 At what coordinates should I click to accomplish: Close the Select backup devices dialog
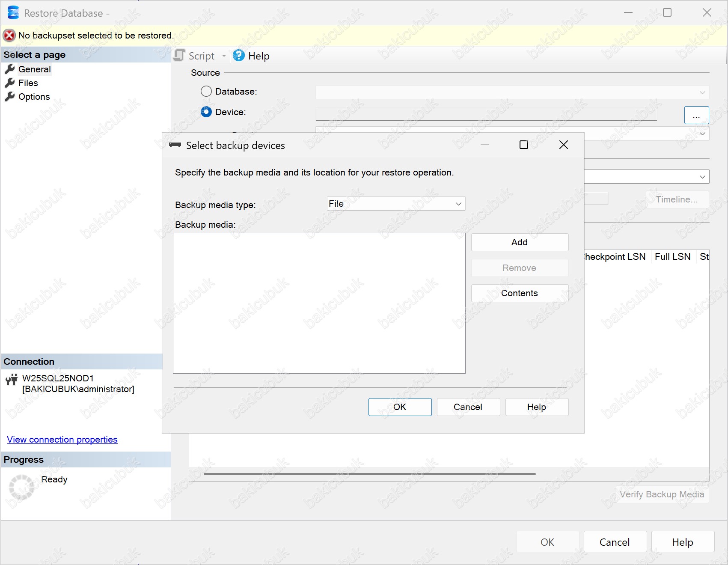563,145
